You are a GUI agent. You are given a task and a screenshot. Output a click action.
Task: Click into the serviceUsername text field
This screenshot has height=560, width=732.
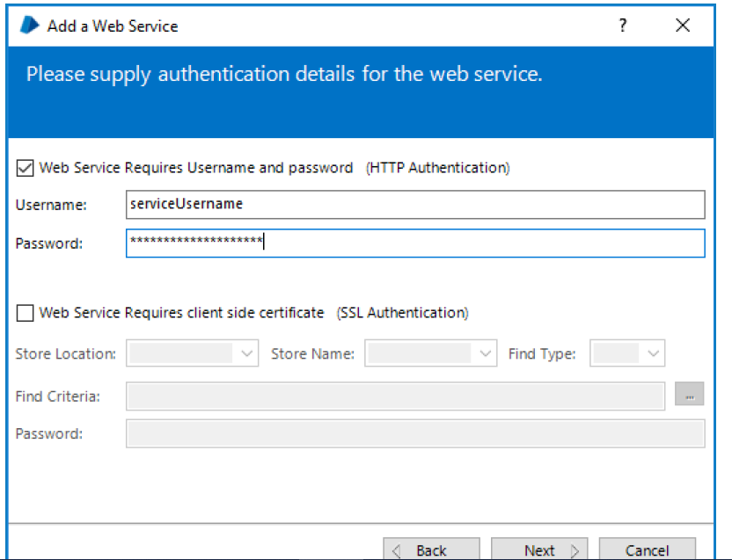pyautogui.click(x=415, y=204)
